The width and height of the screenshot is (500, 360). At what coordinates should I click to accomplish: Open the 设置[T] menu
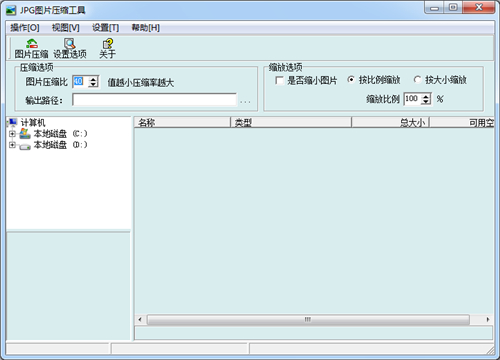tap(105, 28)
